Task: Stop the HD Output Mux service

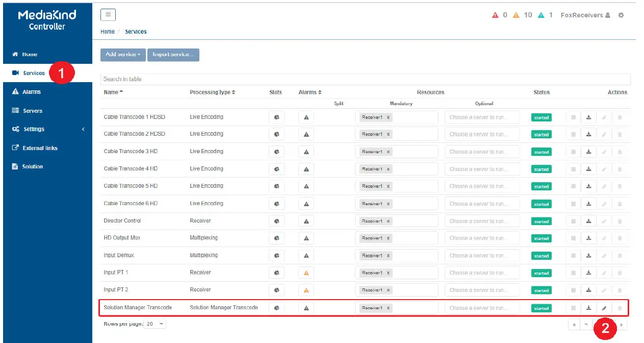Action: click(x=573, y=238)
